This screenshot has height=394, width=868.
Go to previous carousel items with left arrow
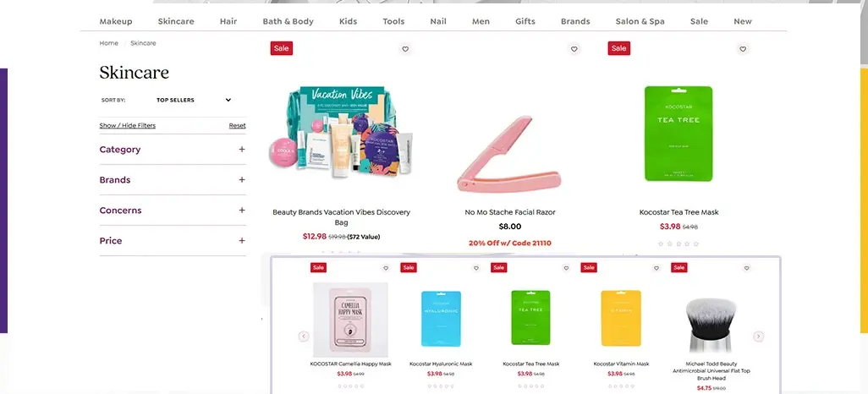coord(304,337)
